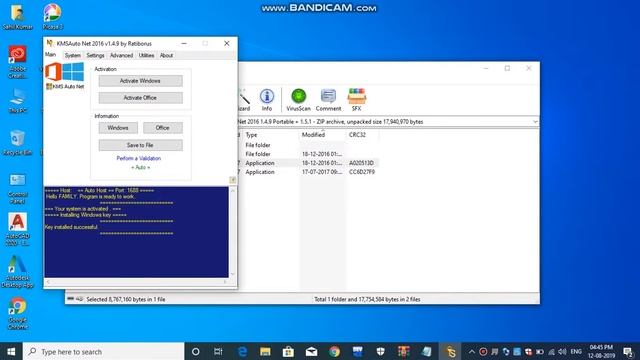Launch Microsoft Edge from taskbar
This screenshot has width=640, height=360.
click(x=242, y=351)
